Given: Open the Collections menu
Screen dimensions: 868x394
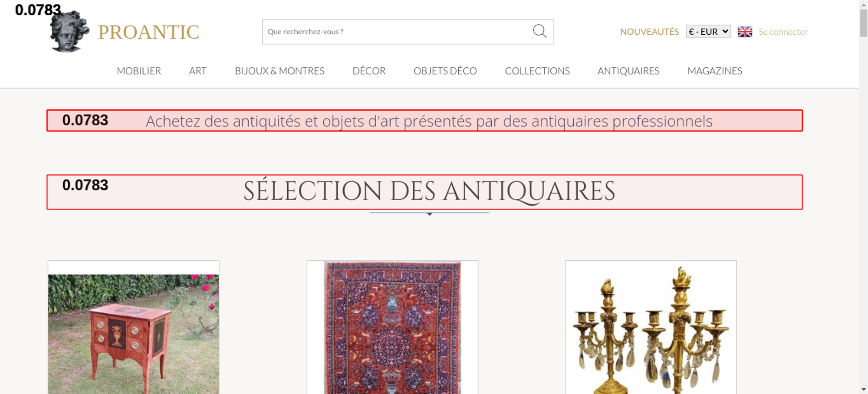Looking at the screenshot, I should click(x=537, y=71).
